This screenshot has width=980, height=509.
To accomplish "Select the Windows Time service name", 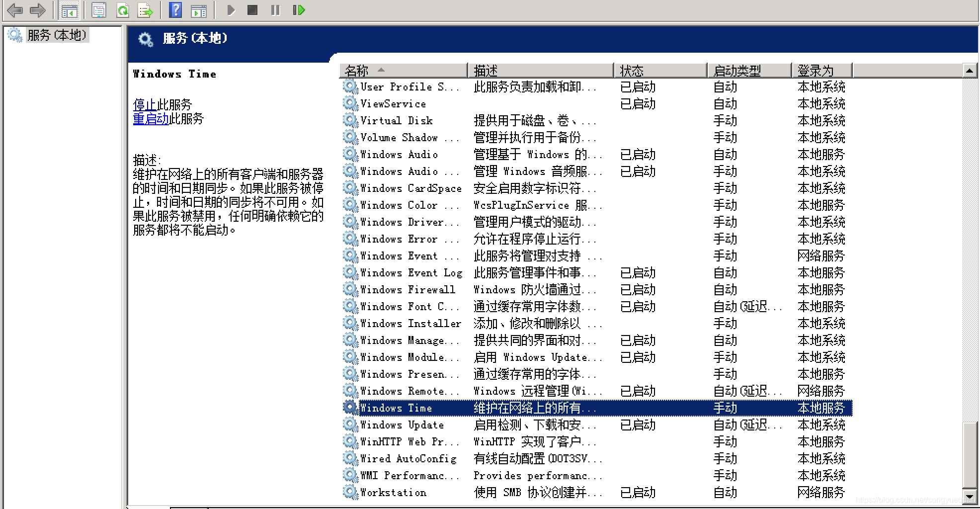I will tap(396, 408).
